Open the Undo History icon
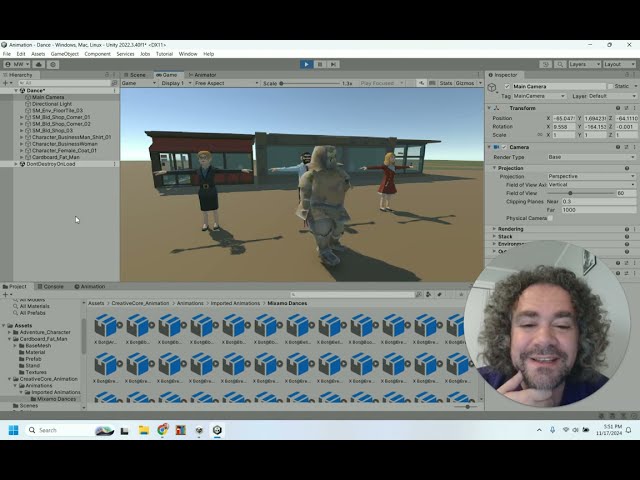Viewport: 640px width, 480px height. (x=546, y=64)
